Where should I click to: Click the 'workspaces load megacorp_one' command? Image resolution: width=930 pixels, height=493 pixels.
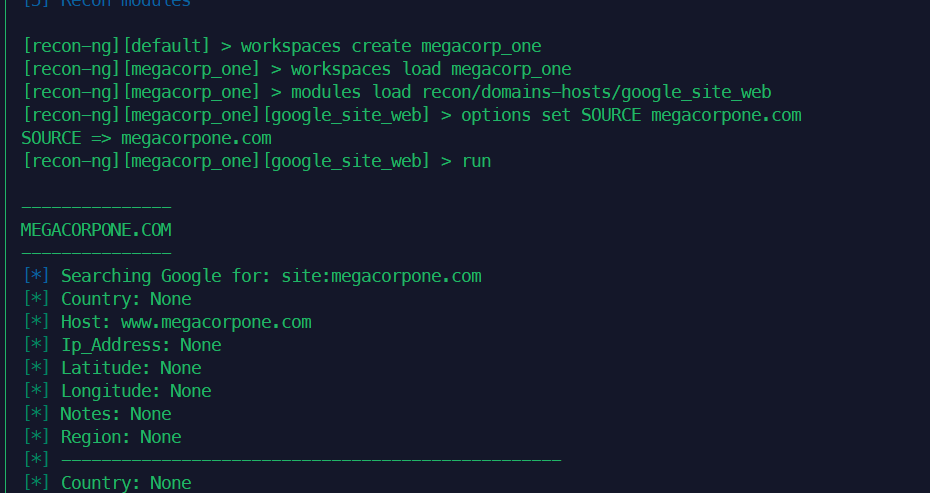coord(431,69)
